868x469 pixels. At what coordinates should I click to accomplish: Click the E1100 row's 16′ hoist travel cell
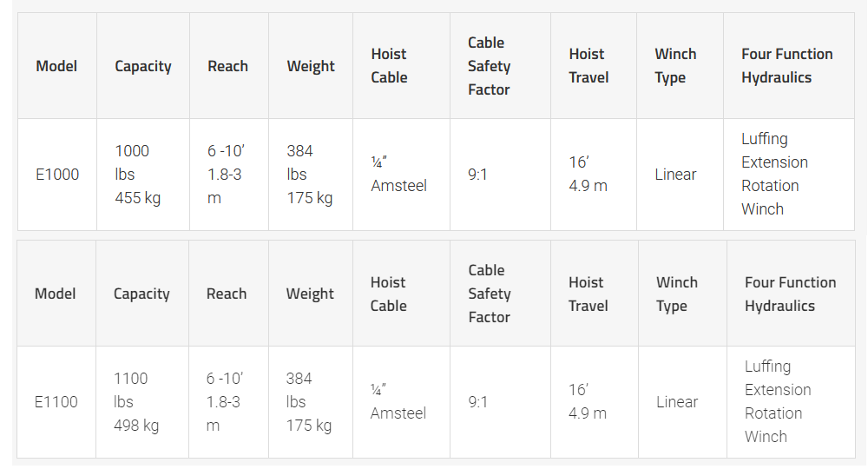coord(588,402)
